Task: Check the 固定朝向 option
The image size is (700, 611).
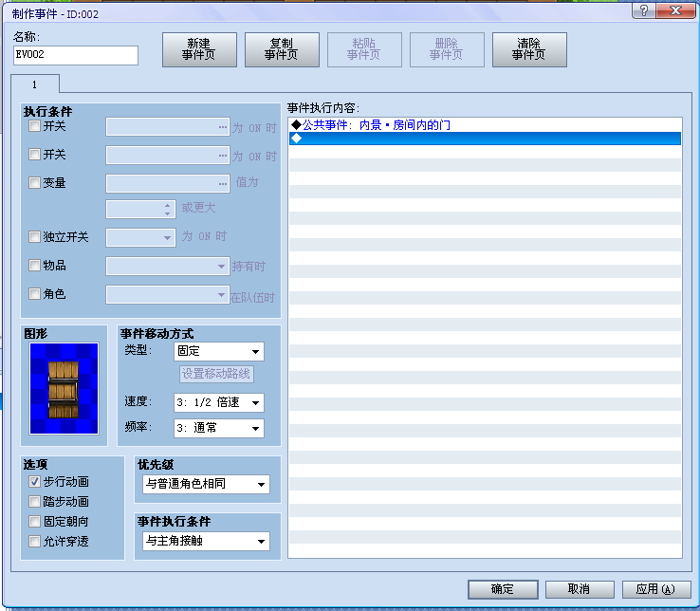Action: (x=34, y=521)
